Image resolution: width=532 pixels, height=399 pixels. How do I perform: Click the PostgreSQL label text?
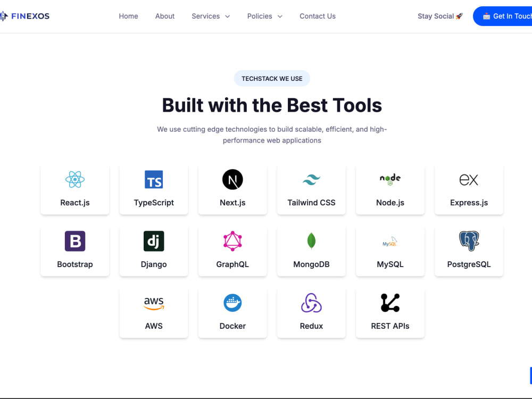(x=469, y=264)
